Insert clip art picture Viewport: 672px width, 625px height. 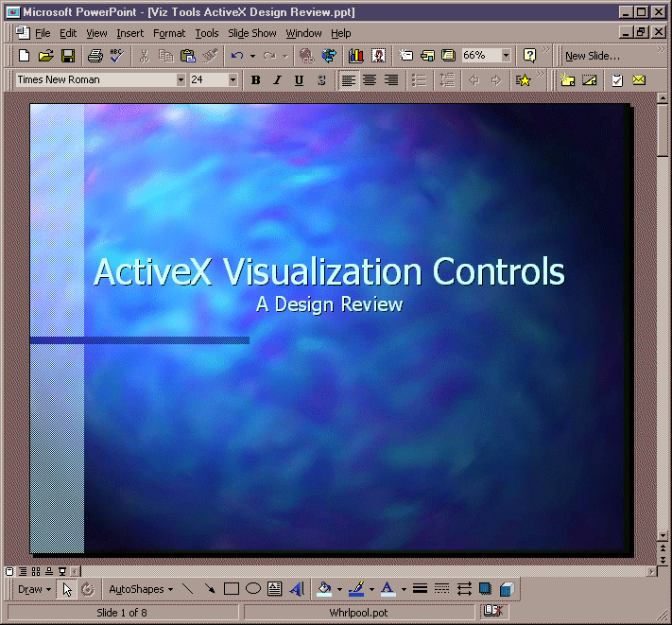(378, 55)
